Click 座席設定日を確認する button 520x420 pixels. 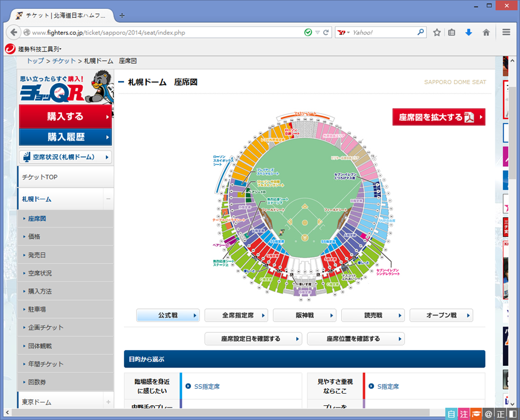coord(253,339)
